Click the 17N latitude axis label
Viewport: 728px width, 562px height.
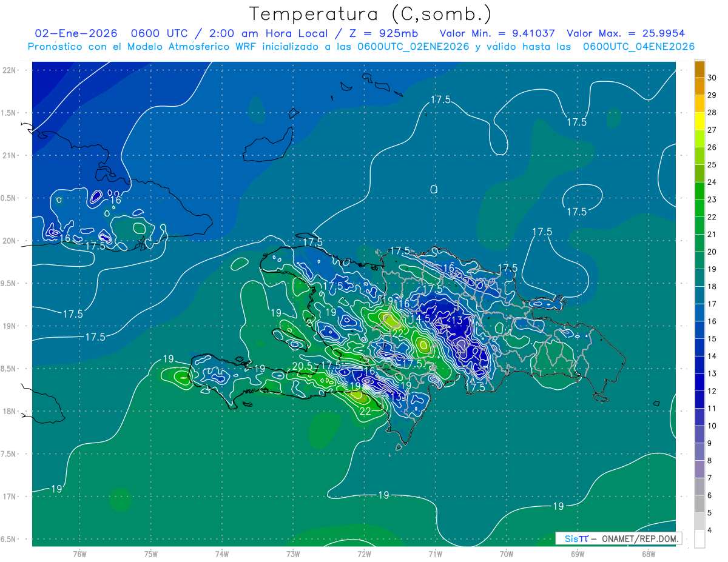pos(9,497)
